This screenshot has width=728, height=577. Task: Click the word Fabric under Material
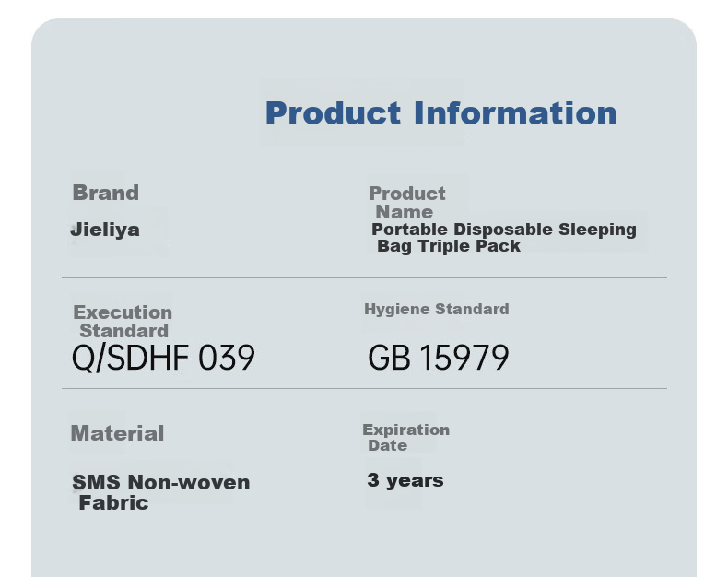click(113, 503)
